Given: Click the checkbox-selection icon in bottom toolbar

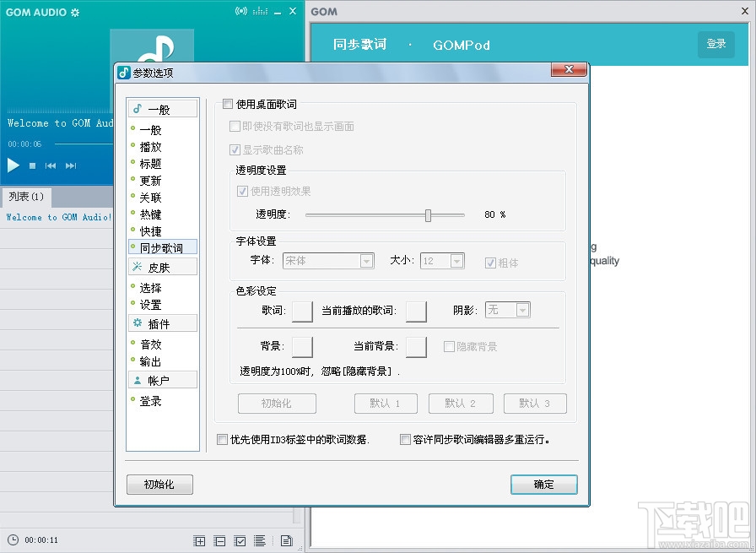Looking at the screenshot, I should [240, 540].
